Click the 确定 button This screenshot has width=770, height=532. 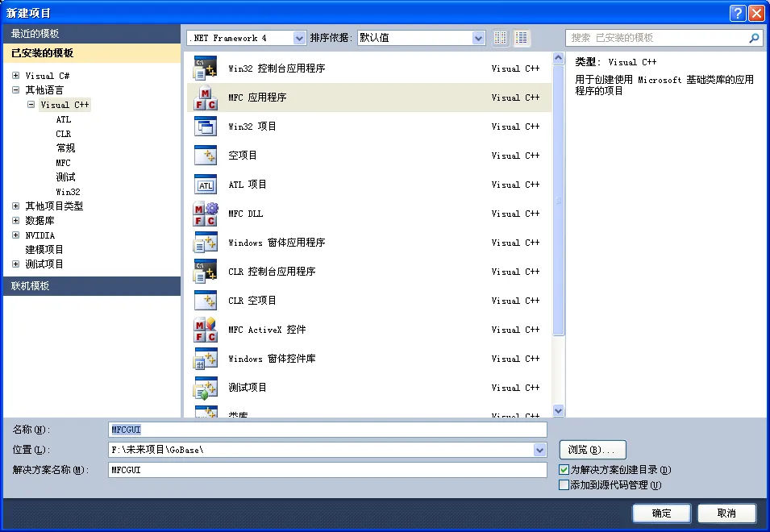[661, 513]
